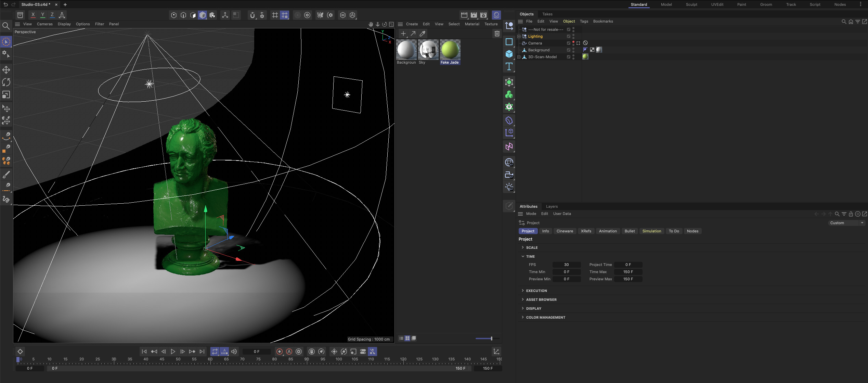Viewport: 868px width, 383px height.
Task: Expand the 3D-Scan-Model object tree
Action: (519, 57)
